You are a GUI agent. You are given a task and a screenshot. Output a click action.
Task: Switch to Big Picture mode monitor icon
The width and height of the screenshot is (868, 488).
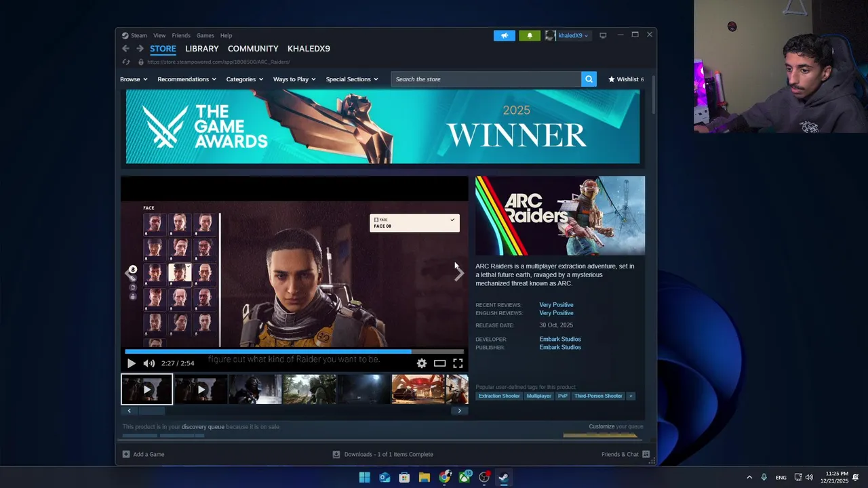603,35
